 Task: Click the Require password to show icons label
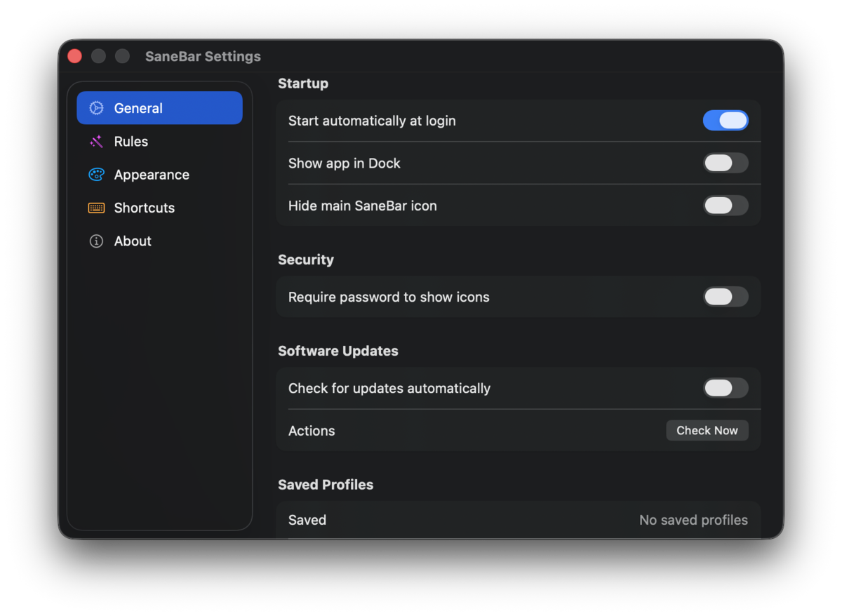(x=389, y=297)
